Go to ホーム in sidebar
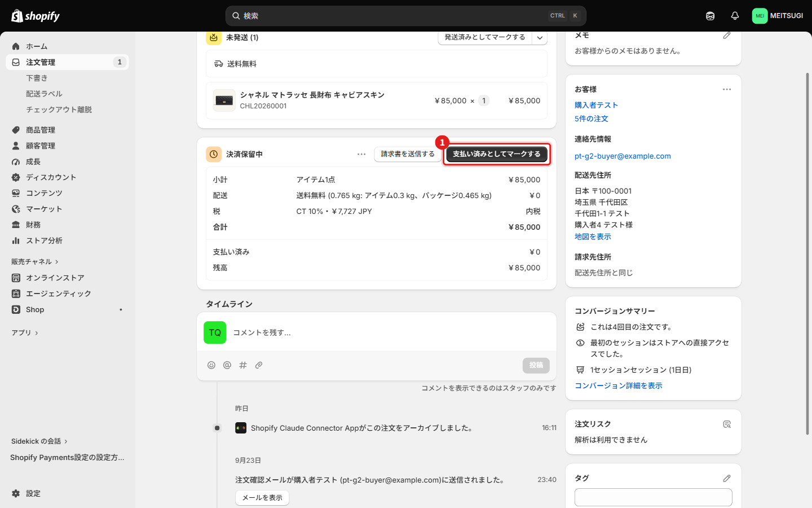The width and height of the screenshot is (812, 508). pyautogui.click(x=67, y=46)
